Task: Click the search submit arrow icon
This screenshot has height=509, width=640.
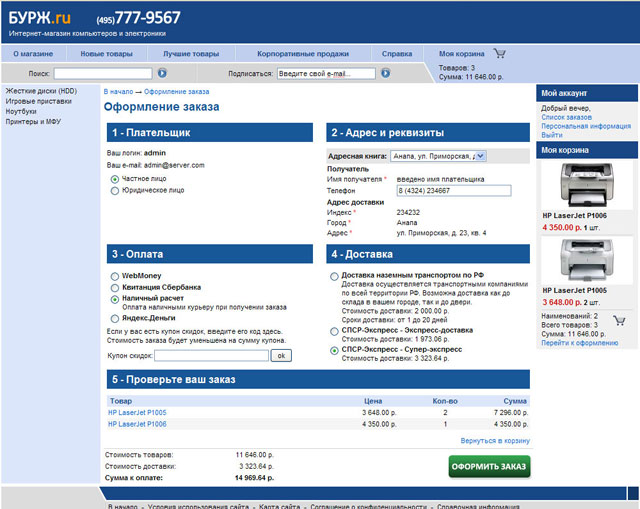Action: coord(162,73)
